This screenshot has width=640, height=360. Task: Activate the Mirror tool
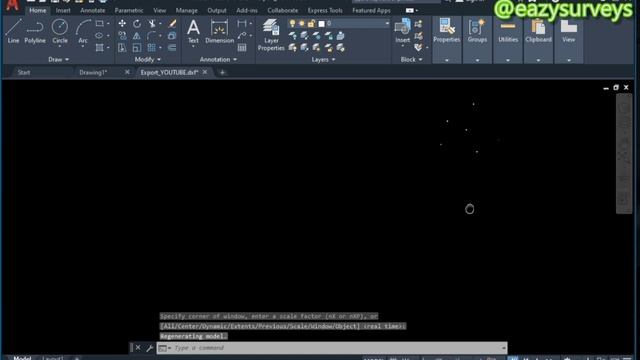pos(137,36)
